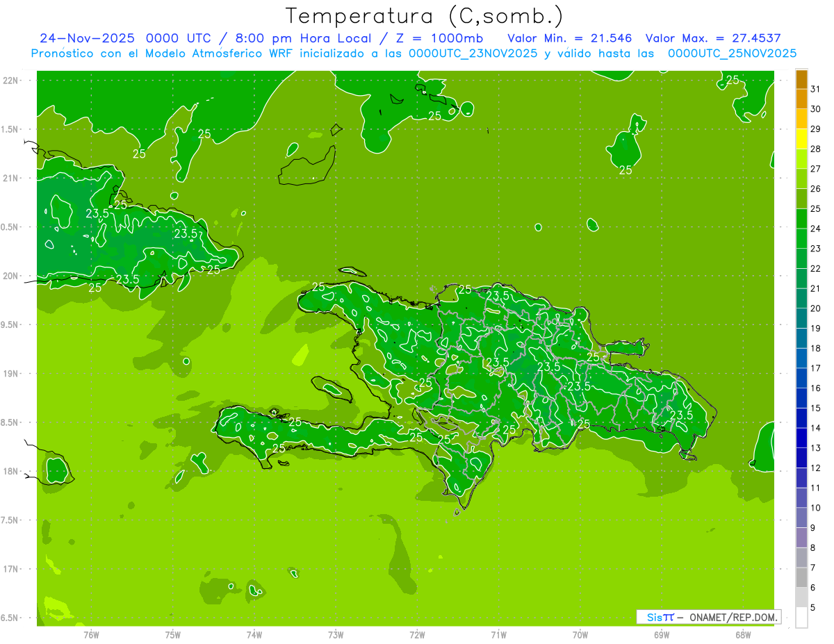Click the "20N" latitude axis label
This screenshot has width=834, height=644.
[10, 276]
